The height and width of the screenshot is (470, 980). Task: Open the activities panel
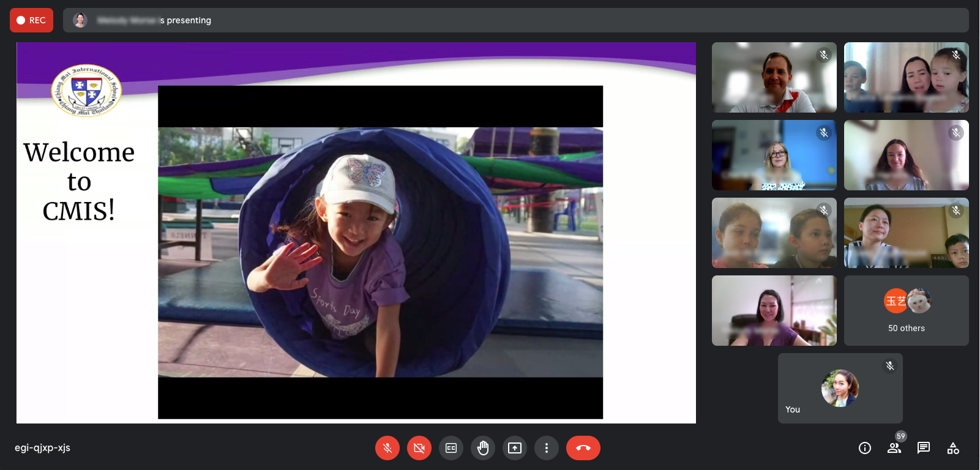pos(953,448)
